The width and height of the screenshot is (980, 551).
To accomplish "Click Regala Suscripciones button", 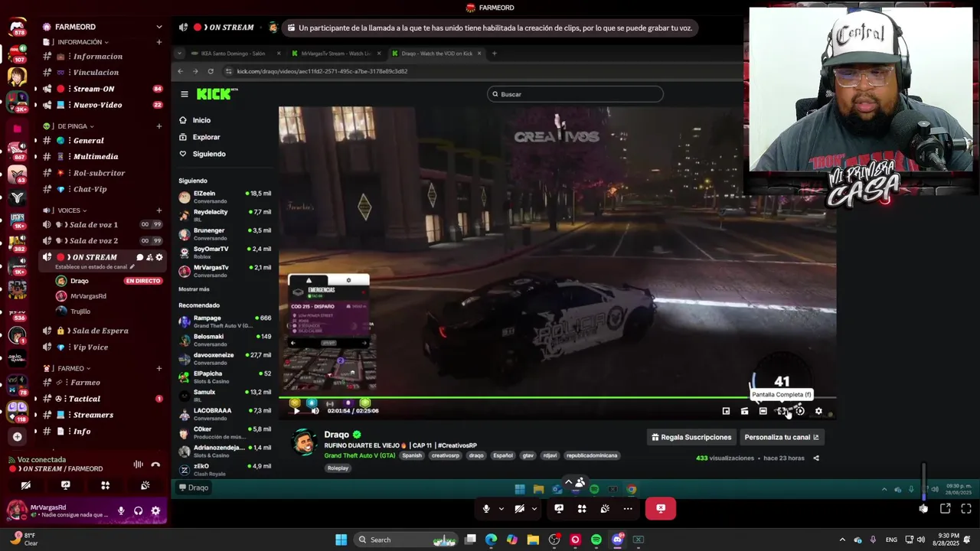I will pyautogui.click(x=691, y=437).
